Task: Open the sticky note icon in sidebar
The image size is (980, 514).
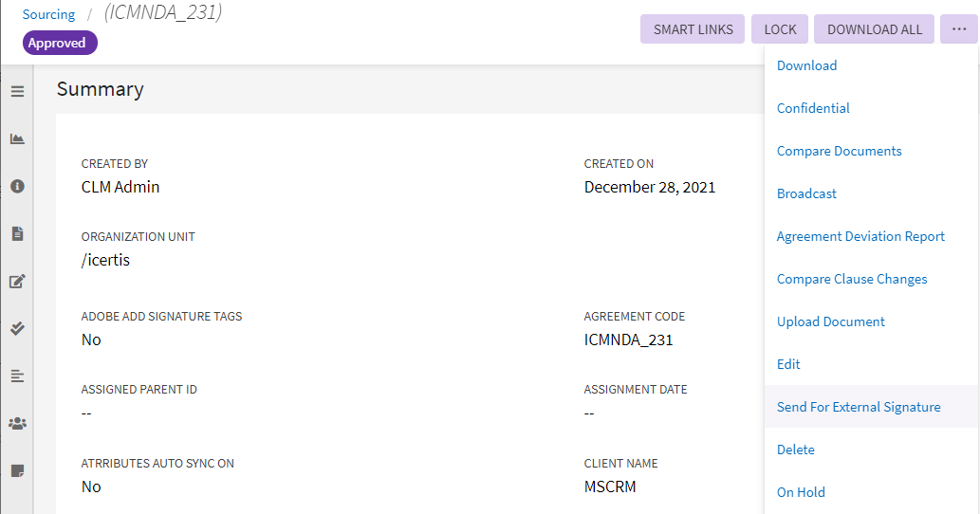Action: [x=17, y=470]
